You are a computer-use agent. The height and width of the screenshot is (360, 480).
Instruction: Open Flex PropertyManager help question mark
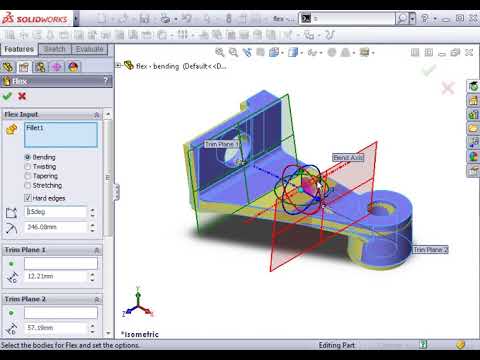[106, 81]
